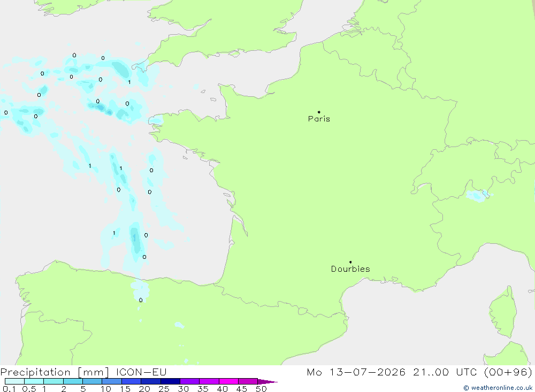Click the ICON-EU model name
535x392 pixels.
click(141, 372)
